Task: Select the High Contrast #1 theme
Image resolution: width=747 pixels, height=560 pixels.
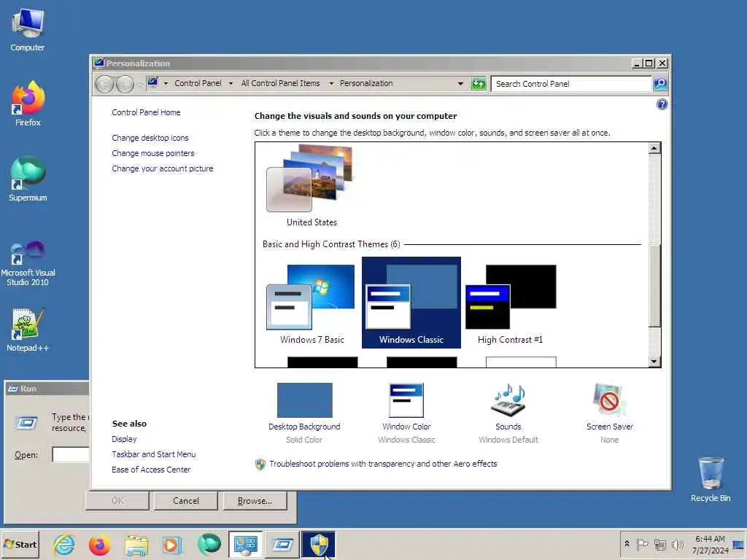Action: (510, 303)
